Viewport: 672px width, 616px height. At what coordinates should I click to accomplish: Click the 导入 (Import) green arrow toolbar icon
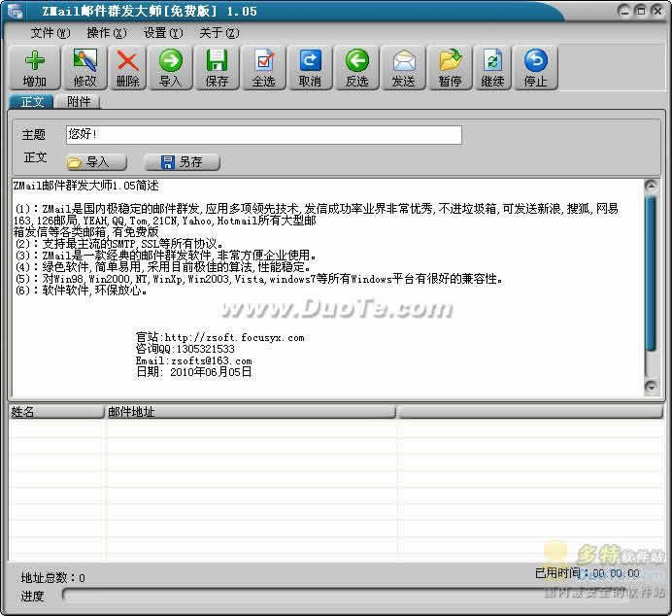(171, 60)
